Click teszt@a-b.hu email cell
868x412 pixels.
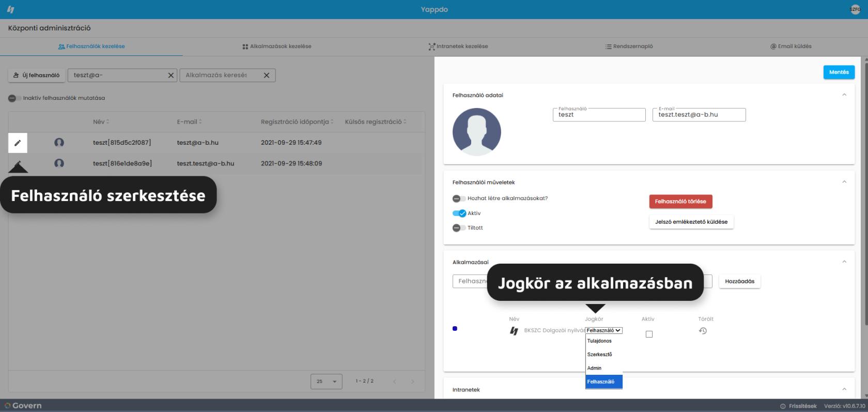[x=197, y=143]
